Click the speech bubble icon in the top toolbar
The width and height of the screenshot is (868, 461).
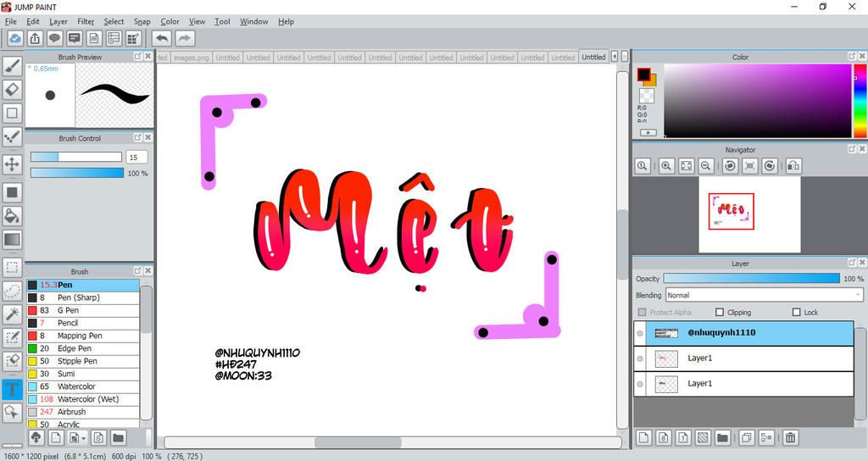(54, 38)
